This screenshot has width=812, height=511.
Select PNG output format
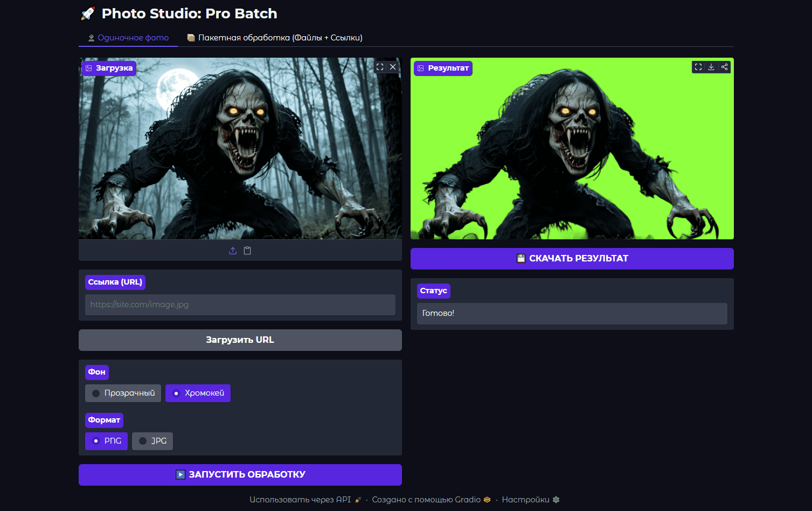point(106,441)
